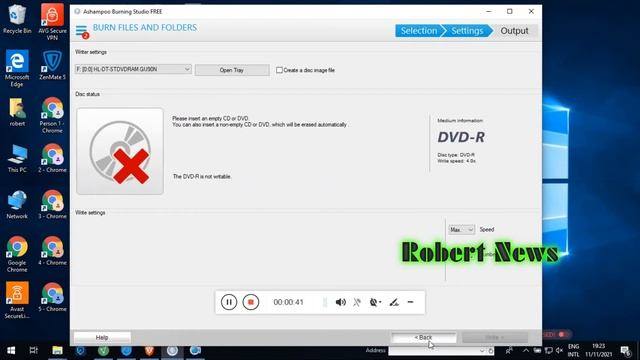The height and width of the screenshot is (360, 640).
Task: Click the Open Tray button
Action: (232, 70)
